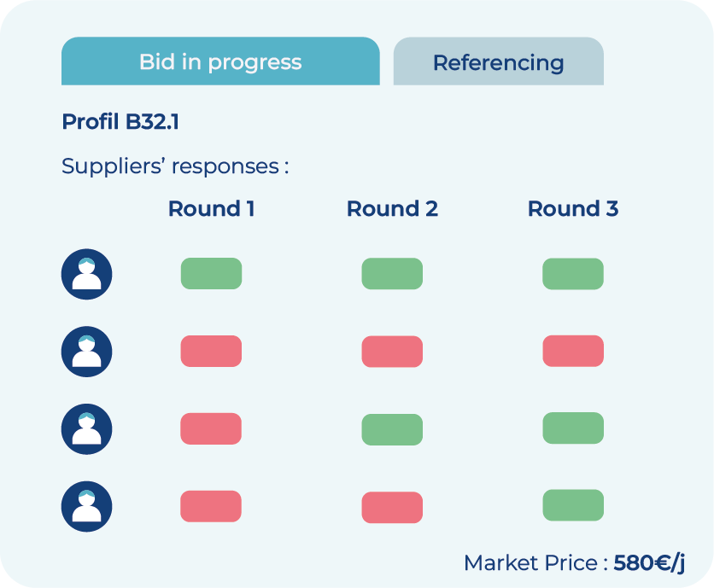This screenshot has height=588, width=714.
Task: Select fourth supplier's green Round 3 response
Action: click(573, 506)
